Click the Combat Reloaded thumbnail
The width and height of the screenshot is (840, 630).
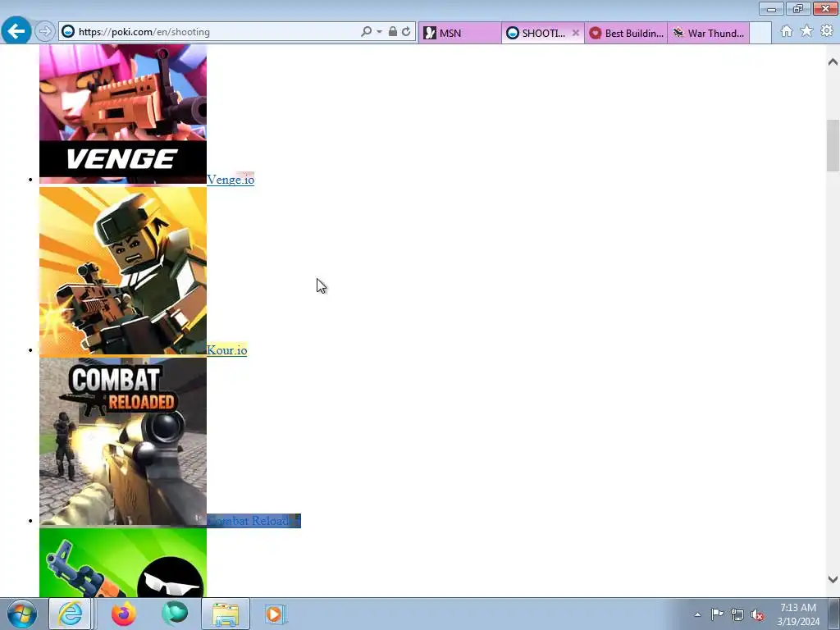pyautogui.click(x=123, y=442)
